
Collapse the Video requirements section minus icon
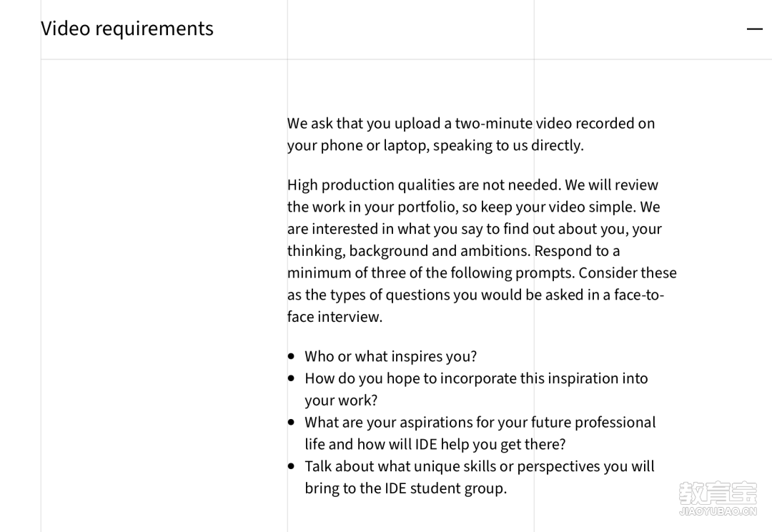[x=754, y=29]
